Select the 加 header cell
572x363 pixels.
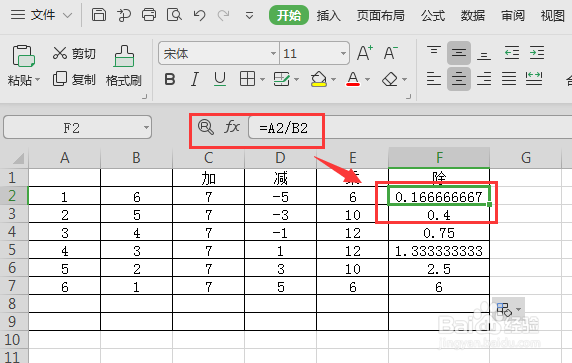208,178
